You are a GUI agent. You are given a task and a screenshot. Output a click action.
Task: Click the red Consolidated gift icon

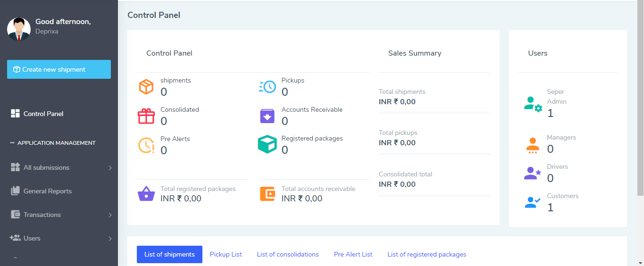[x=146, y=116]
